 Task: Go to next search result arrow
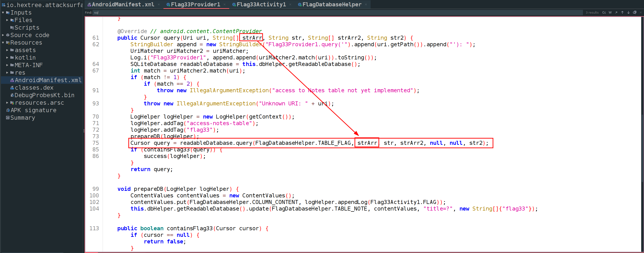(x=628, y=12)
